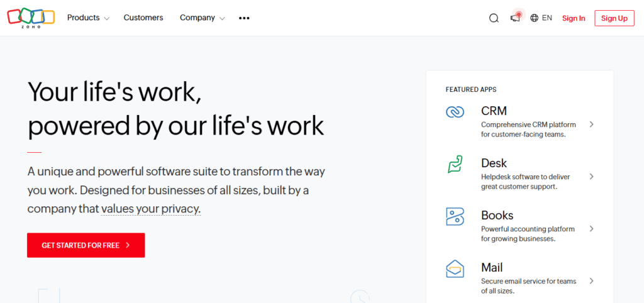Expand the Company dropdown menu
The image size is (644, 303).
tap(203, 18)
